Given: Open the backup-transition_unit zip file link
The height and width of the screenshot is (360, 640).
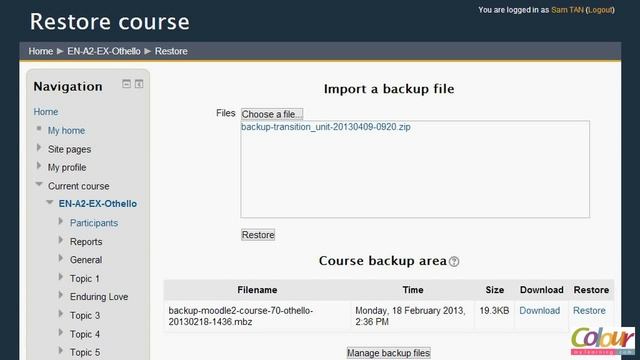Looking at the screenshot, I should tap(326, 127).
